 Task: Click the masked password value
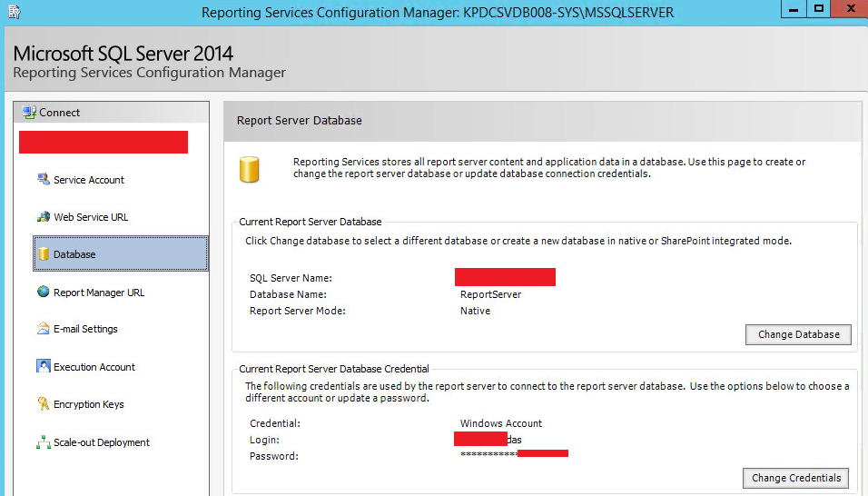click(x=488, y=454)
